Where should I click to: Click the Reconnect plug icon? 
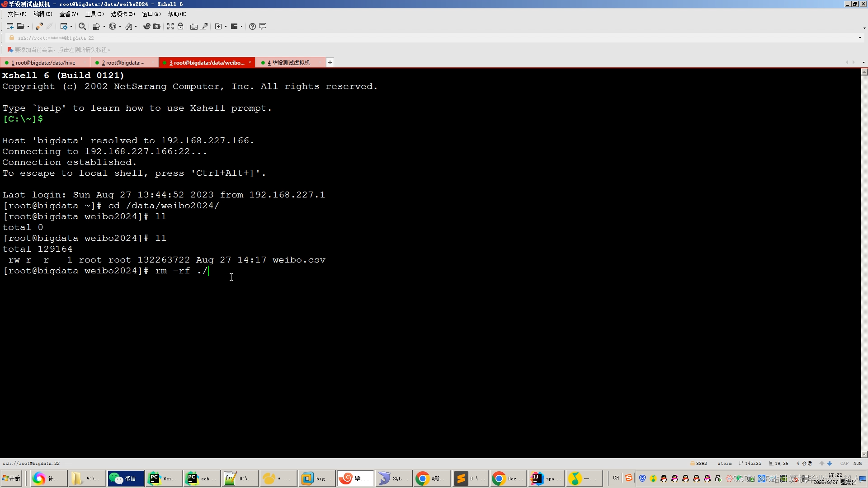click(39, 26)
